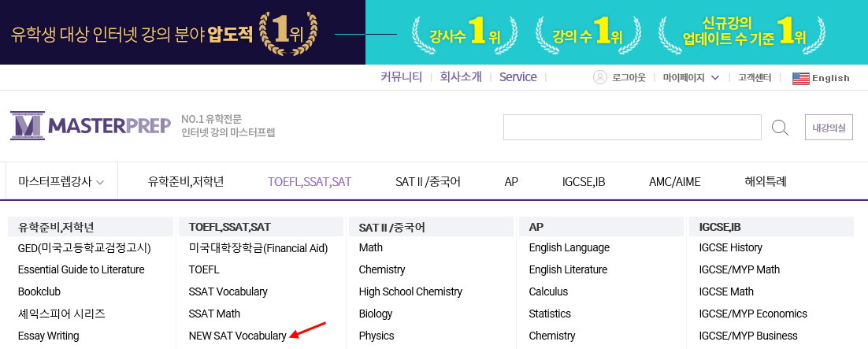Open the Service link

coord(518,77)
